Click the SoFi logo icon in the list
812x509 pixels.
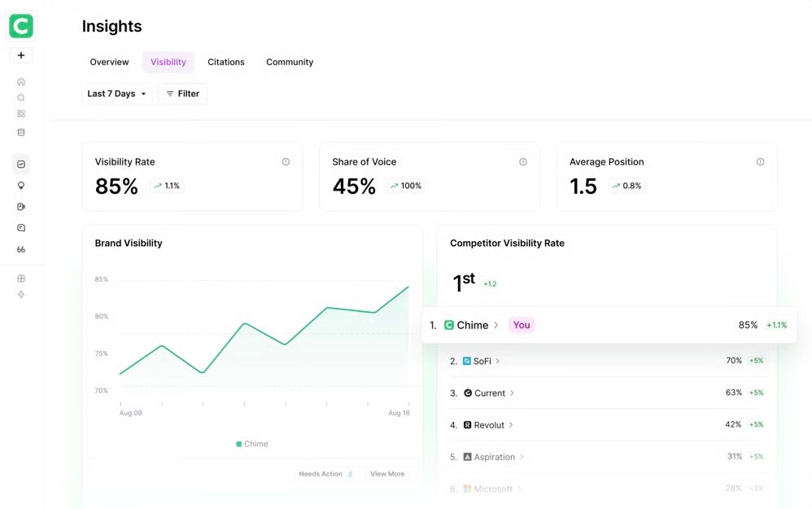pyautogui.click(x=466, y=361)
